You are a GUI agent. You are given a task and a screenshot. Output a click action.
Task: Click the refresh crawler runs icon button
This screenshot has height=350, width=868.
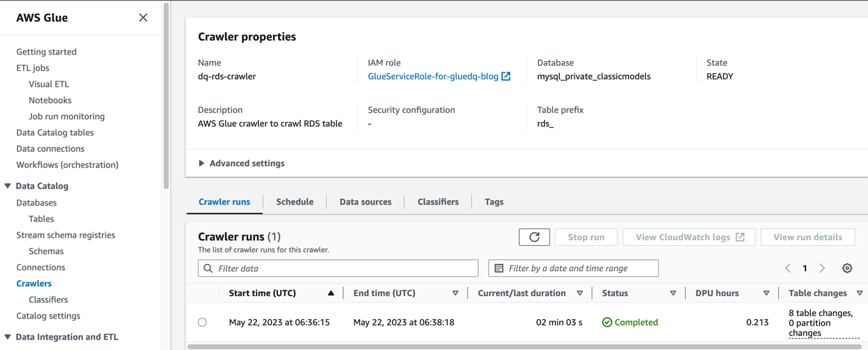click(534, 237)
